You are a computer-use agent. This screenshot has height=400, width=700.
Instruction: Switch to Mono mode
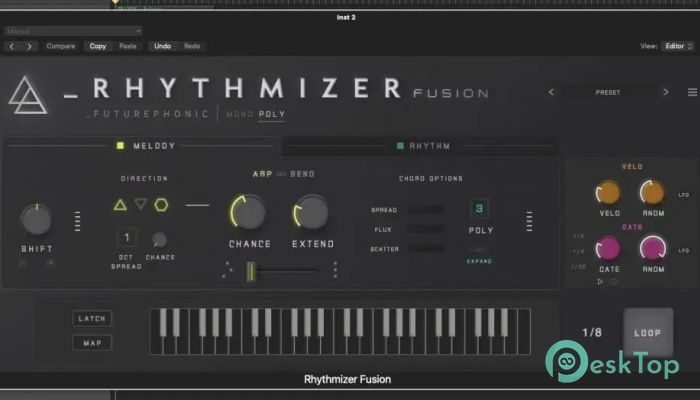point(239,114)
